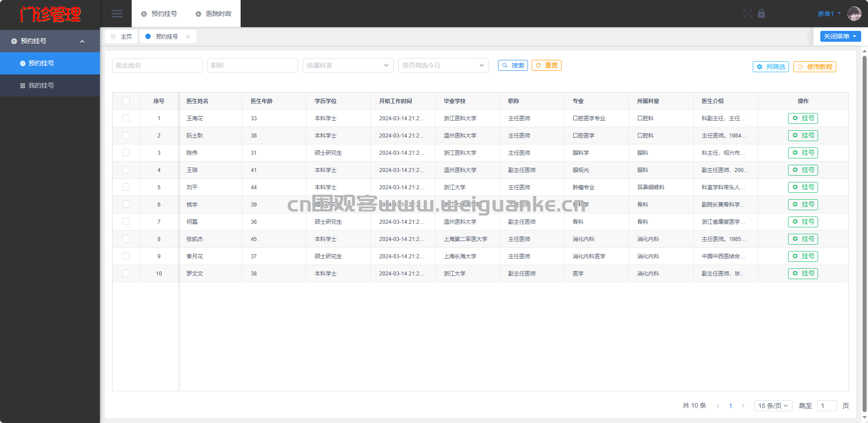
Task: Switch to the 主页 tab
Action: 121,36
